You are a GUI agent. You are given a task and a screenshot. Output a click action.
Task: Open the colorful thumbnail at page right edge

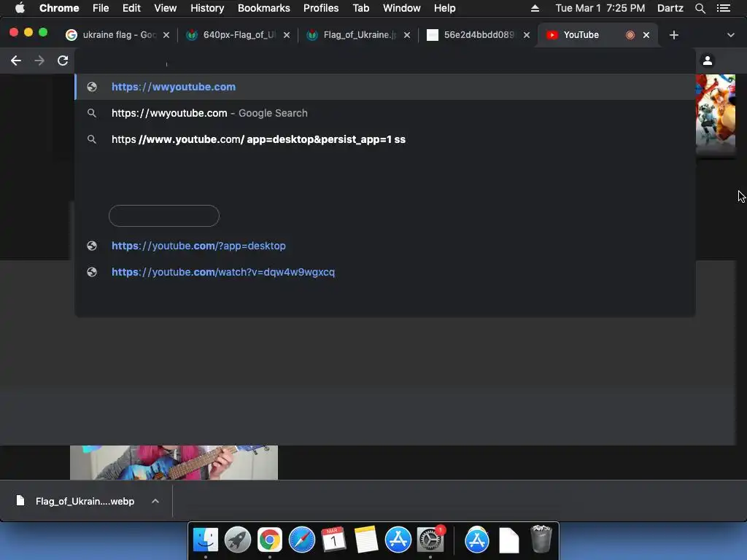[716, 114]
